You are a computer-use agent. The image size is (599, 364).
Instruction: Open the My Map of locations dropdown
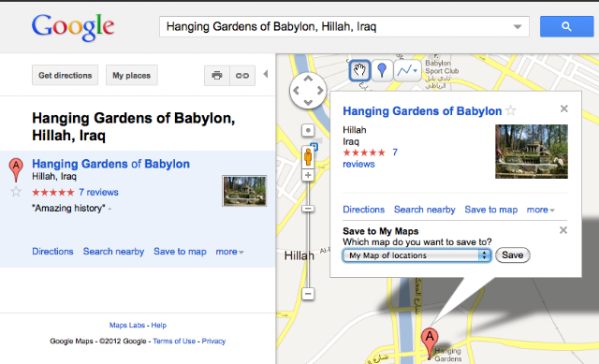(x=416, y=255)
